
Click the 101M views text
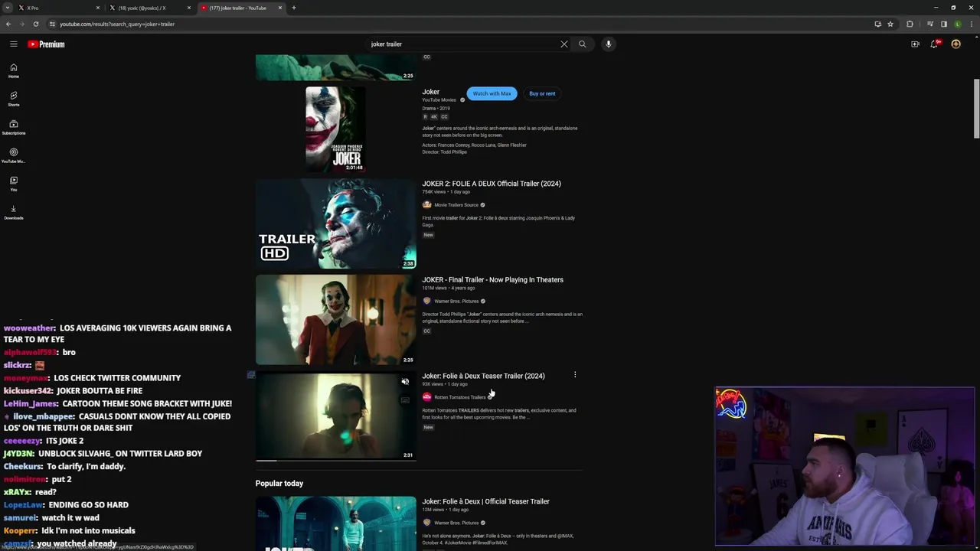[434, 288]
